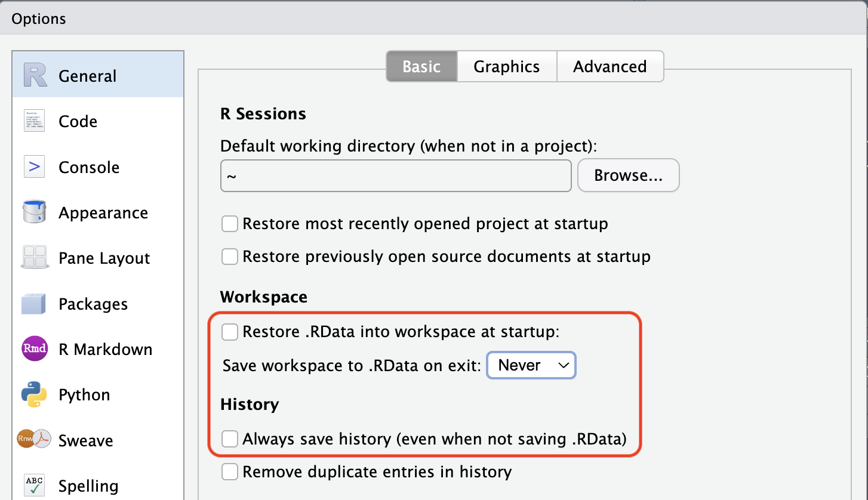
Task: Tick Remove duplicate entries in history
Action: click(230, 473)
